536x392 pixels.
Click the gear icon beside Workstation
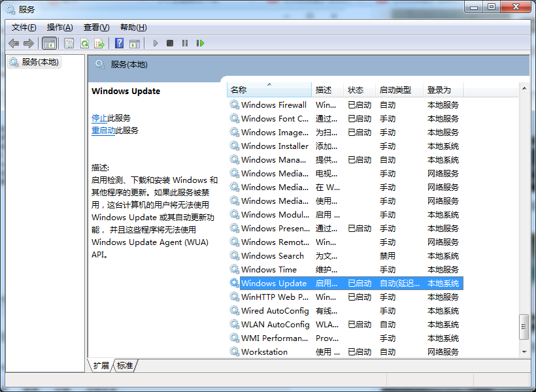(234, 351)
